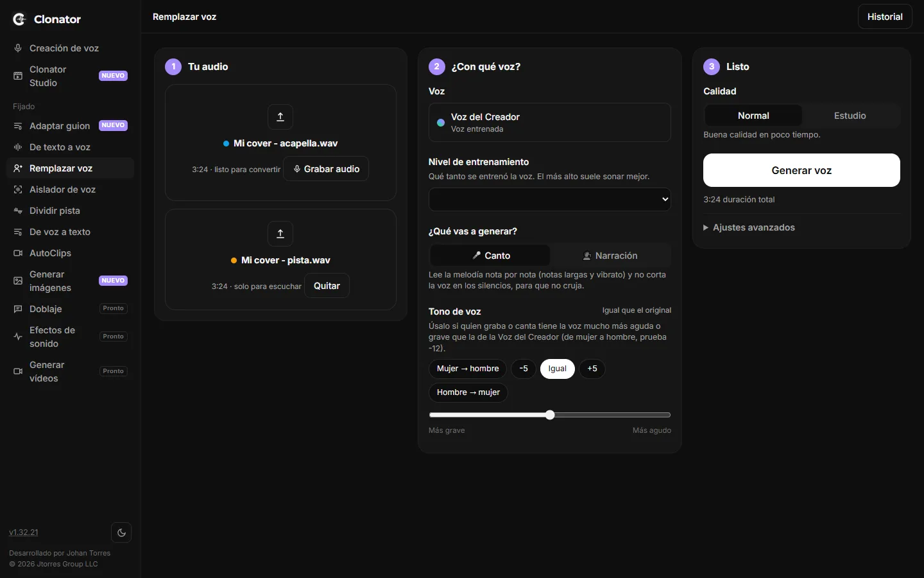Apply the Mujer → hombre pitch preset
Viewport: 924px width, 578px height.
468,369
